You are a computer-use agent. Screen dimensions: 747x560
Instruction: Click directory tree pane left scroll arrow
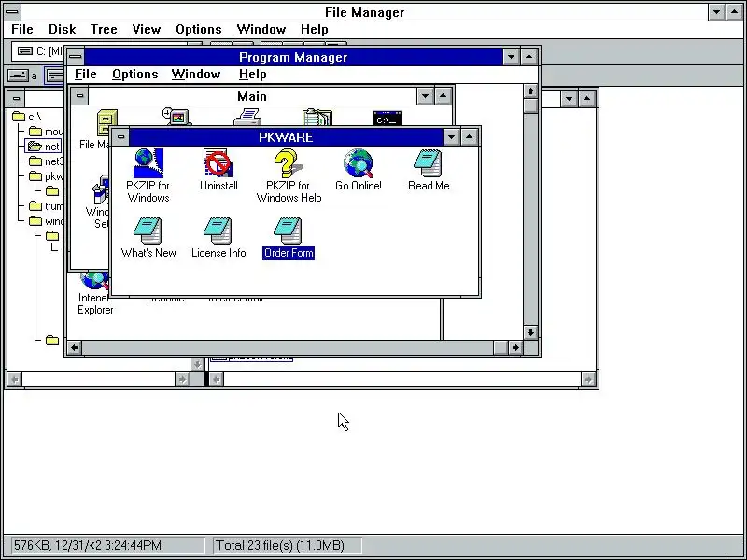coord(14,380)
